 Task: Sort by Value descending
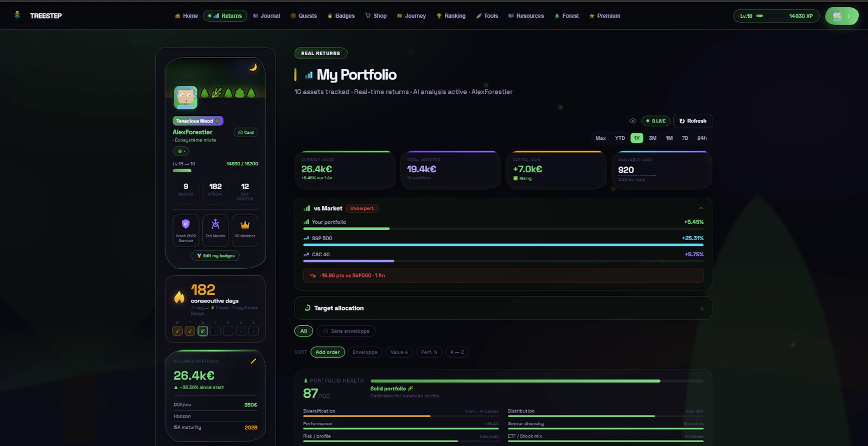click(x=399, y=352)
